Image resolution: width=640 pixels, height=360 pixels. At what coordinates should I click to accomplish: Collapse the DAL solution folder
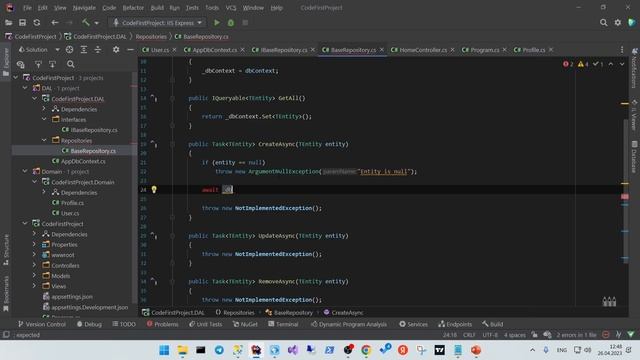(x=25, y=88)
